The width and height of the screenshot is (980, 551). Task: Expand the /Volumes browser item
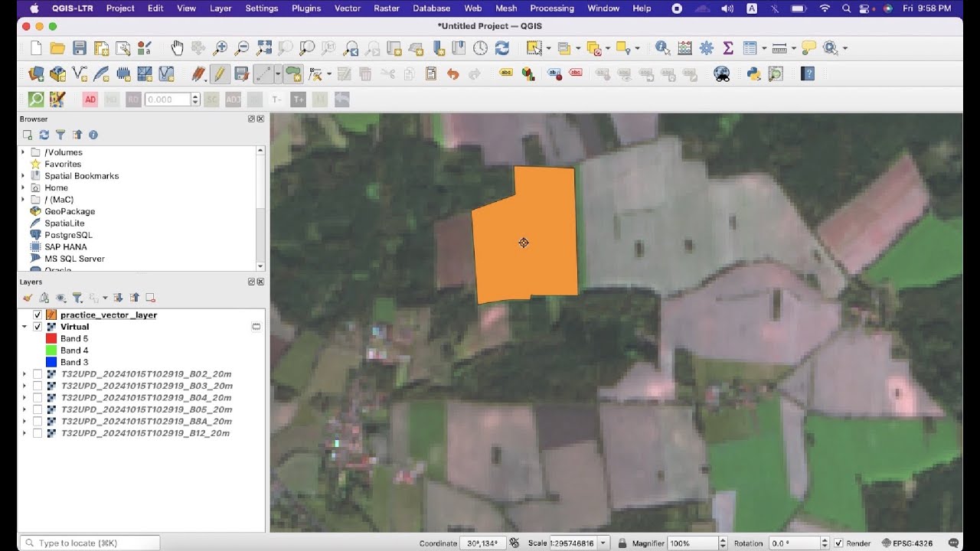click(24, 152)
